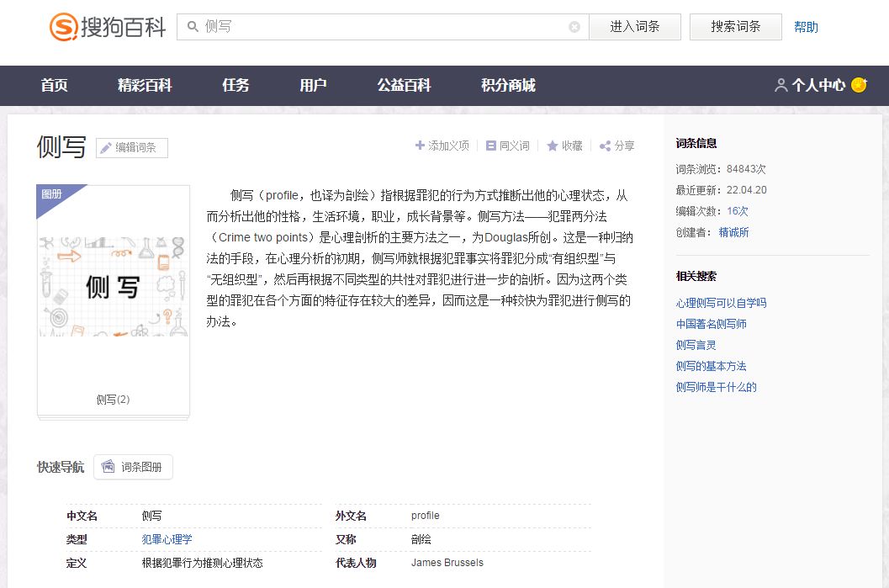Click the 相关搜索 sidebar heading
This screenshot has width=889, height=588.
click(696, 276)
